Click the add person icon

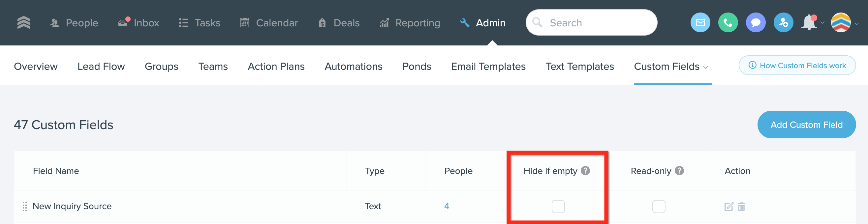tap(783, 22)
